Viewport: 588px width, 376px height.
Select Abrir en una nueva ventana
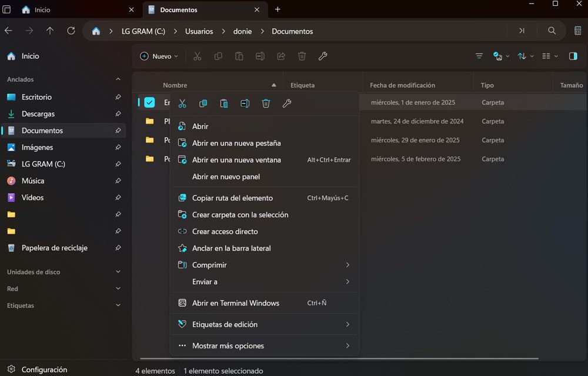tap(265, 160)
